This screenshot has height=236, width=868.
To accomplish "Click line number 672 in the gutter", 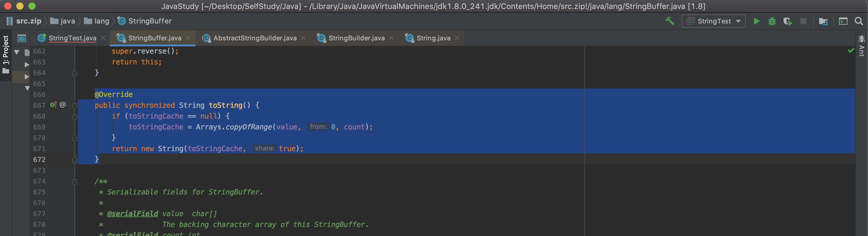I will coord(39,159).
